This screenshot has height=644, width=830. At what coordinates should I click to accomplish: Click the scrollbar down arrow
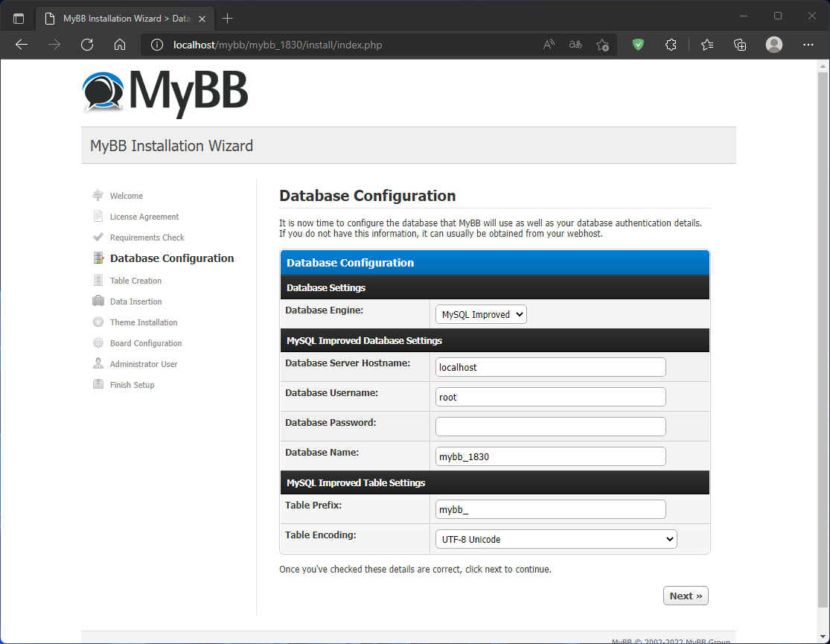pyautogui.click(x=823, y=637)
